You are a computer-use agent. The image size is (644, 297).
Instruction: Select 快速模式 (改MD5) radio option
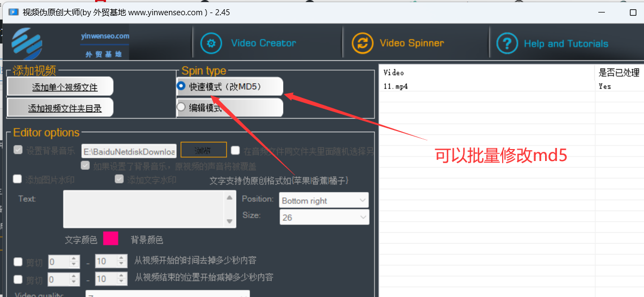[x=182, y=86]
